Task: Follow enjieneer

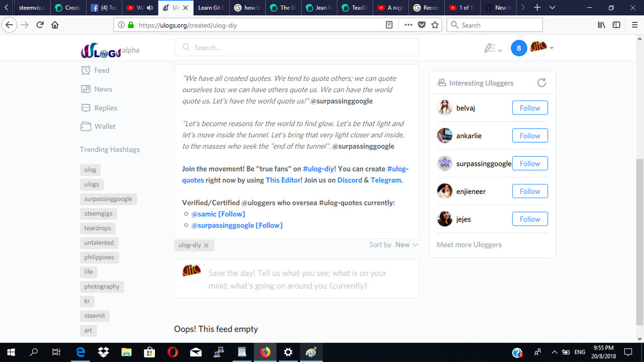Action: (x=530, y=192)
